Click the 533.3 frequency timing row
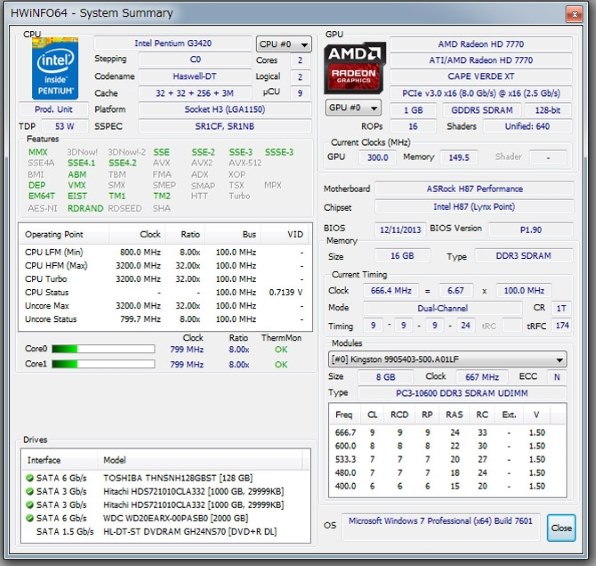Screen dimensions: 596x566 (x=447, y=459)
